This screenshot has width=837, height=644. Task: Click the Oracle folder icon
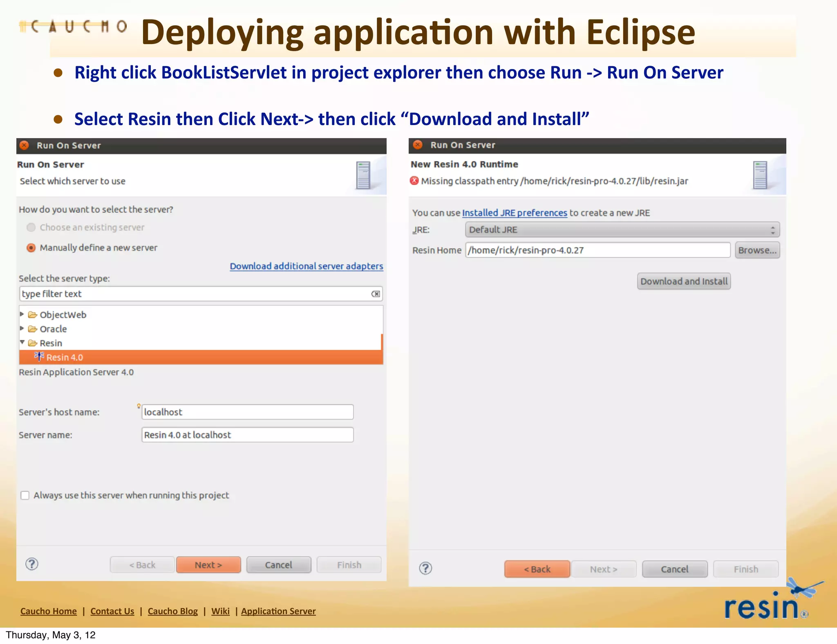(32, 329)
